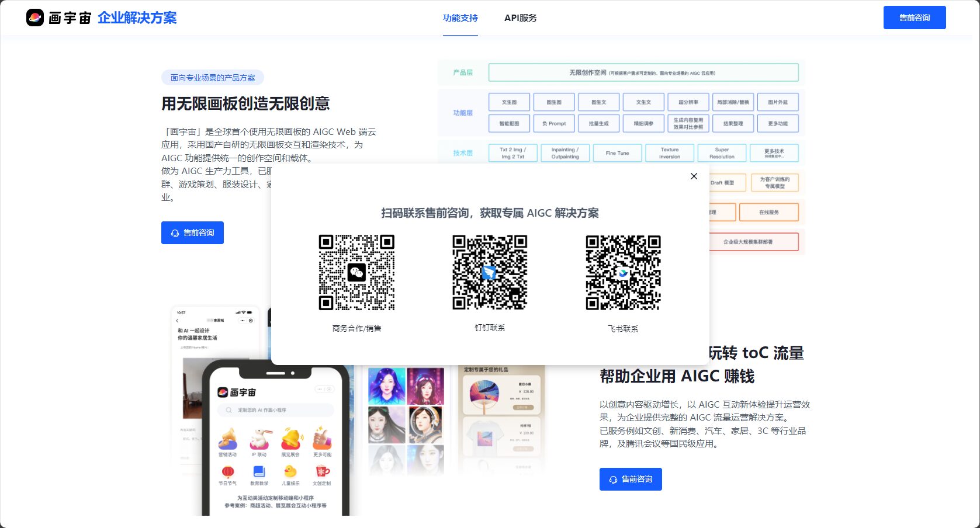
Task: Click the 扫码联系售前咨询 dialog title
Action: (490, 213)
